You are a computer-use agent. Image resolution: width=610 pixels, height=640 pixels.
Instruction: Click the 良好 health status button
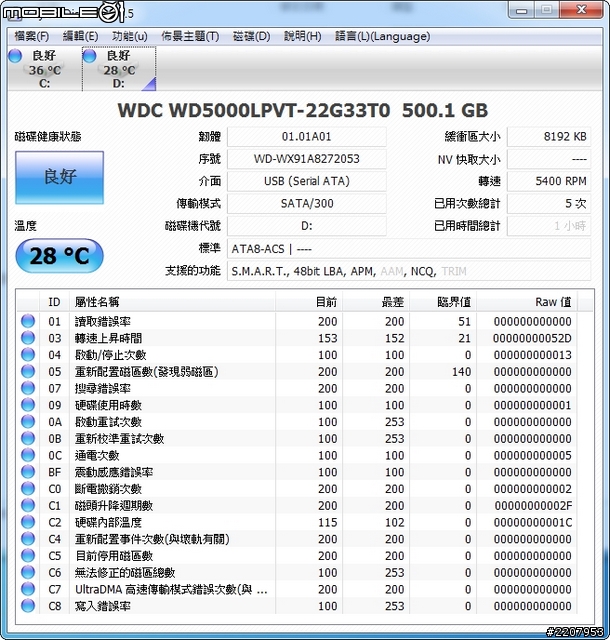(x=60, y=177)
